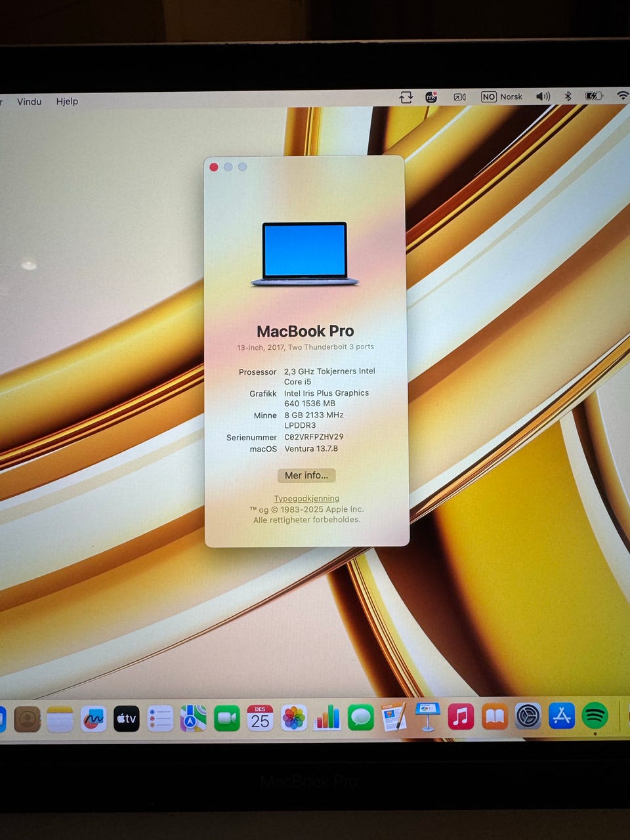Screen dimensions: 630x840
Task: Click the Bluetooth menu bar icon
Action: coord(568,96)
